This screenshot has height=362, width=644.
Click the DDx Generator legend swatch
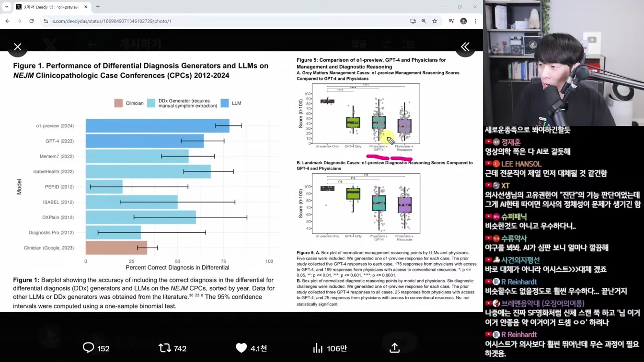(151, 103)
